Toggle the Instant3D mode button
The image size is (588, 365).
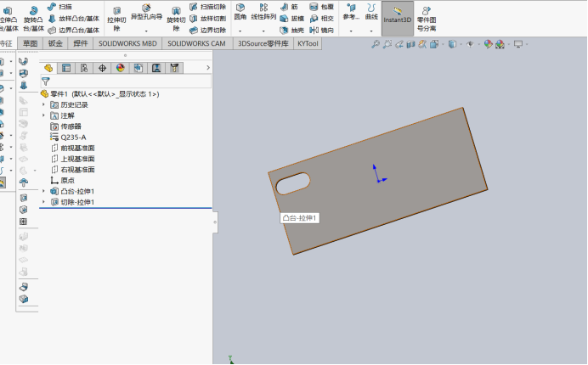coord(398,18)
